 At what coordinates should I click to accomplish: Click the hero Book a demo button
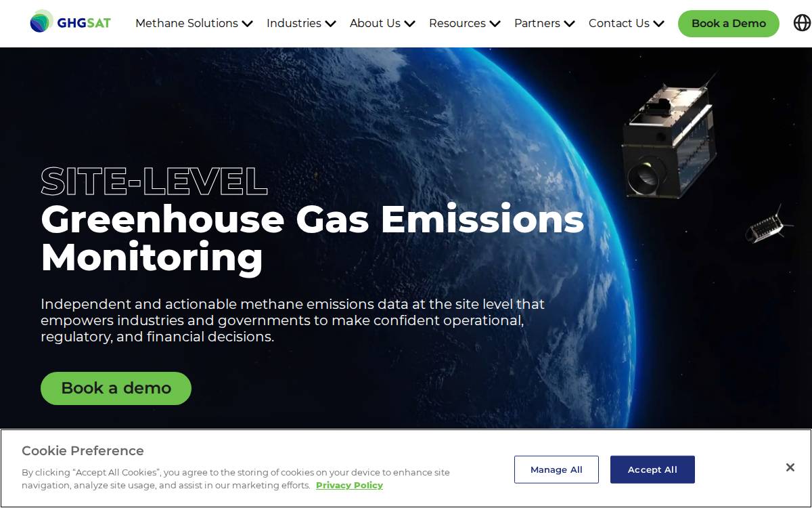[116, 388]
